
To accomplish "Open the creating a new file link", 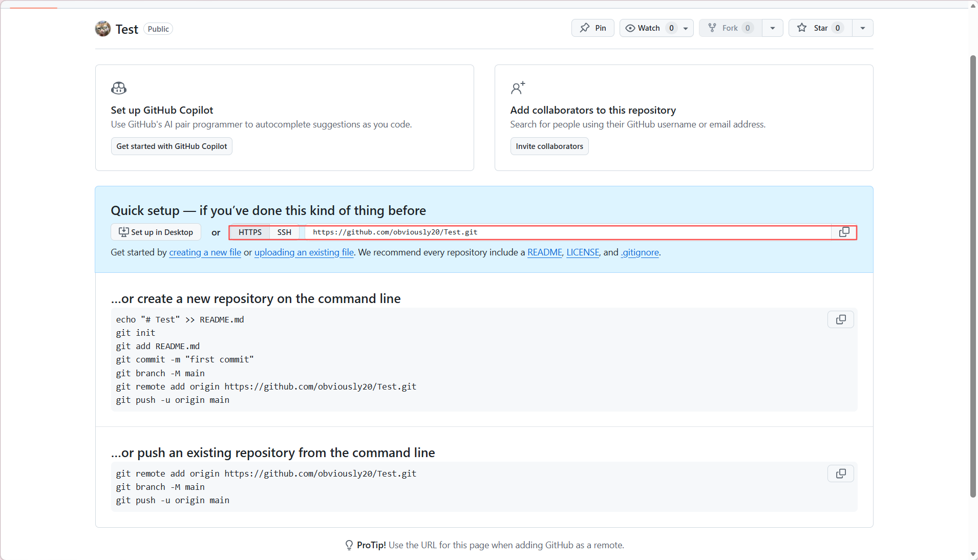I will point(205,252).
